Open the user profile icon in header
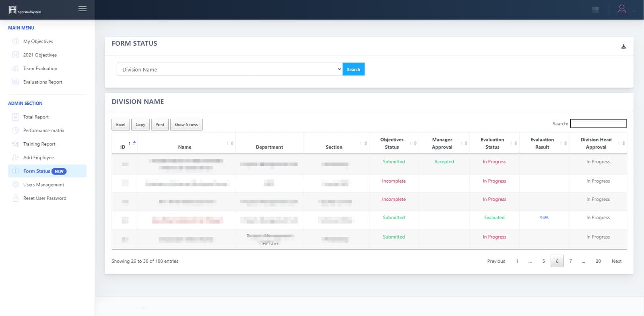This screenshot has height=316, width=644. [x=622, y=9]
